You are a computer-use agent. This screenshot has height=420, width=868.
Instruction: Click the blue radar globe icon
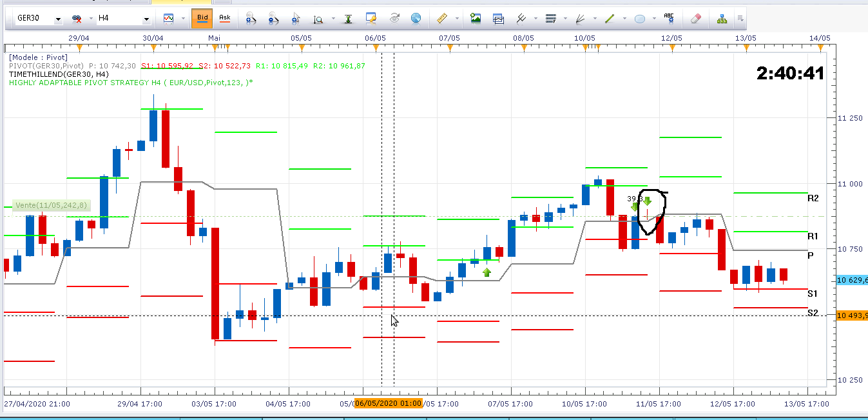416,19
